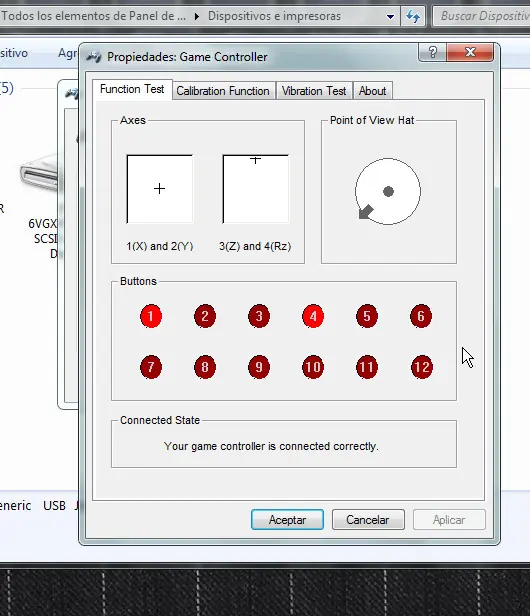Viewport: 530px width, 616px height.
Task: Click the Aceptar button
Action: click(287, 520)
